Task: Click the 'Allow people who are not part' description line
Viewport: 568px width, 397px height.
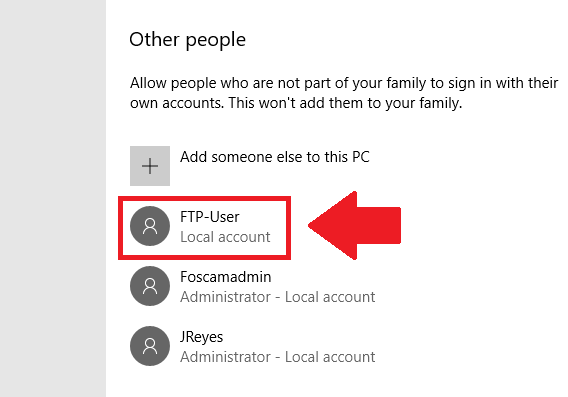Action: [x=344, y=83]
